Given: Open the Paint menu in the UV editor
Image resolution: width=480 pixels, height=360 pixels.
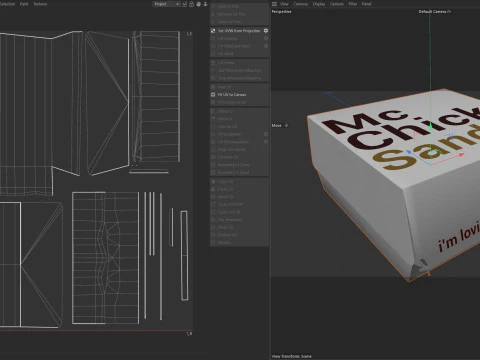Looking at the screenshot, I should pos(24,4).
